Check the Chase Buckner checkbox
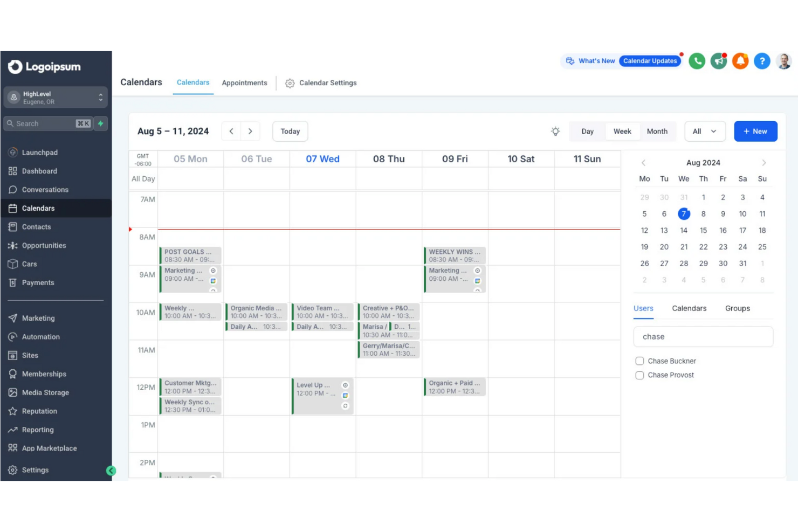 pyautogui.click(x=639, y=361)
